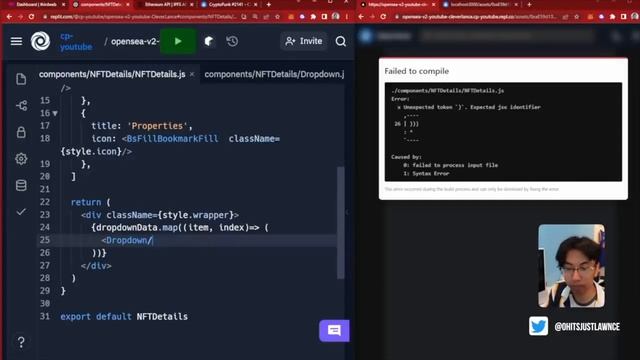
Task: Click 'Unexpected token' error message
Action: coord(472,107)
